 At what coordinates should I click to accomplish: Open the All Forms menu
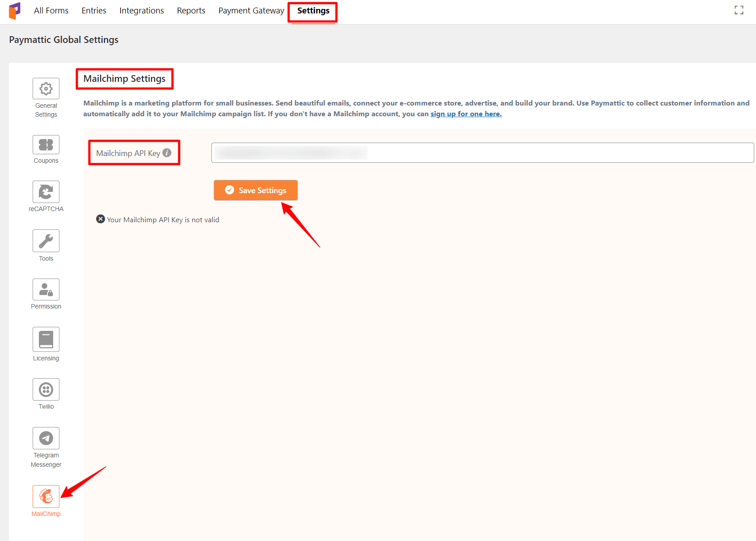click(51, 11)
